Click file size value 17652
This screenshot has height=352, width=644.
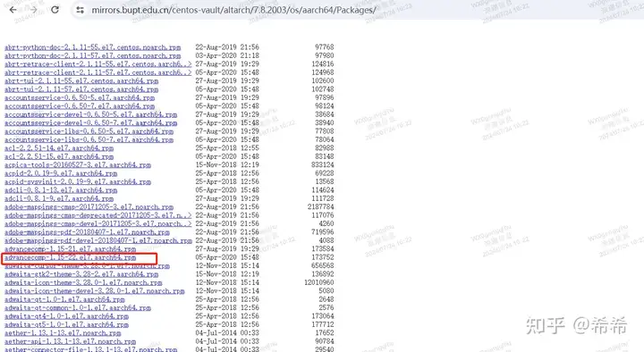[x=325, y=332]
